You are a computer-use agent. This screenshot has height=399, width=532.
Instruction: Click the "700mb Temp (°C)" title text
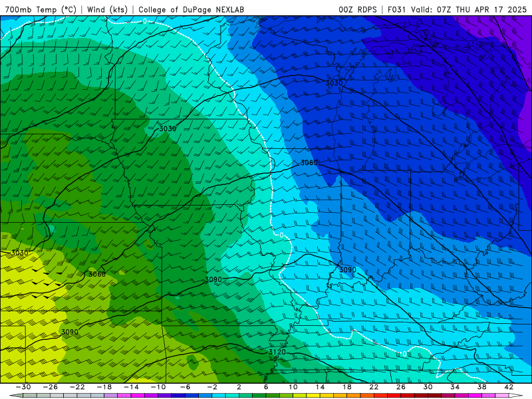click(41, 9)
